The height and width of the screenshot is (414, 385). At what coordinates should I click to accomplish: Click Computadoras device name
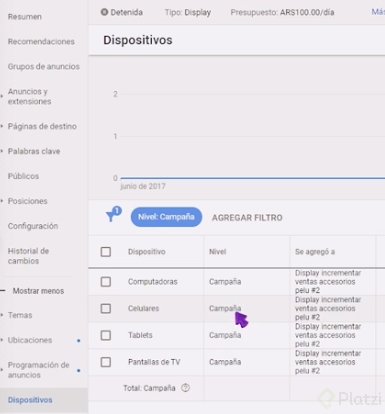pyautogui.click(x=153, y=282)
